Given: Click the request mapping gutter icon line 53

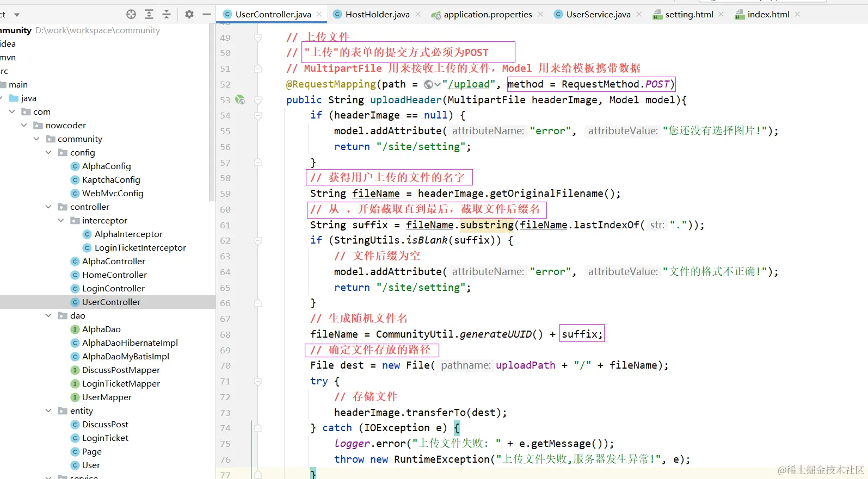Looking at the screenshot, I should pos(240,99).
